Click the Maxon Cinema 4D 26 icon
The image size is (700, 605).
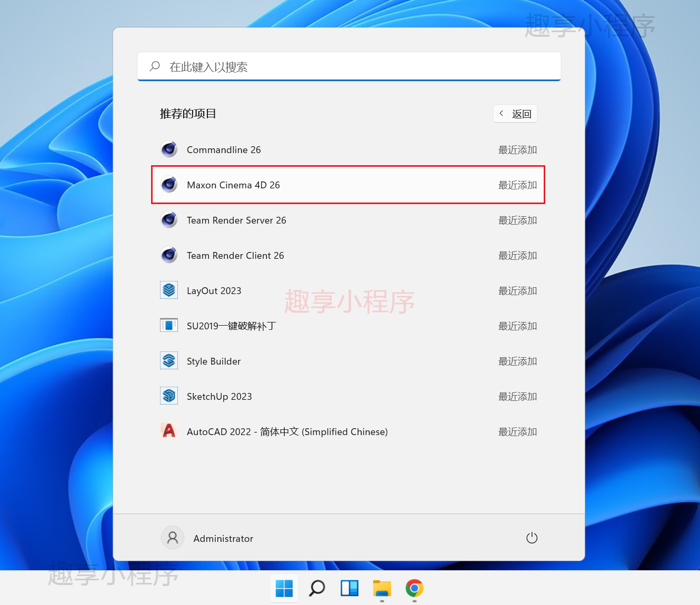click(169, 185)
